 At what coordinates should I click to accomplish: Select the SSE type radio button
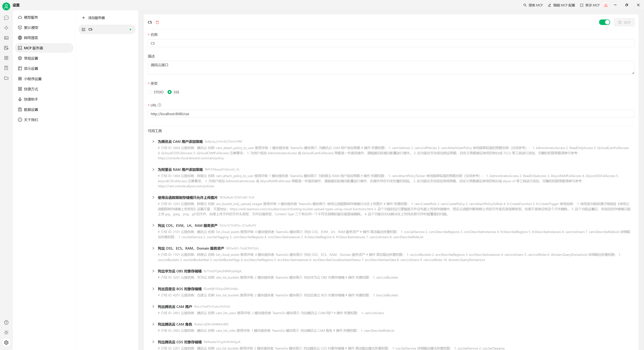coord(170,92)
